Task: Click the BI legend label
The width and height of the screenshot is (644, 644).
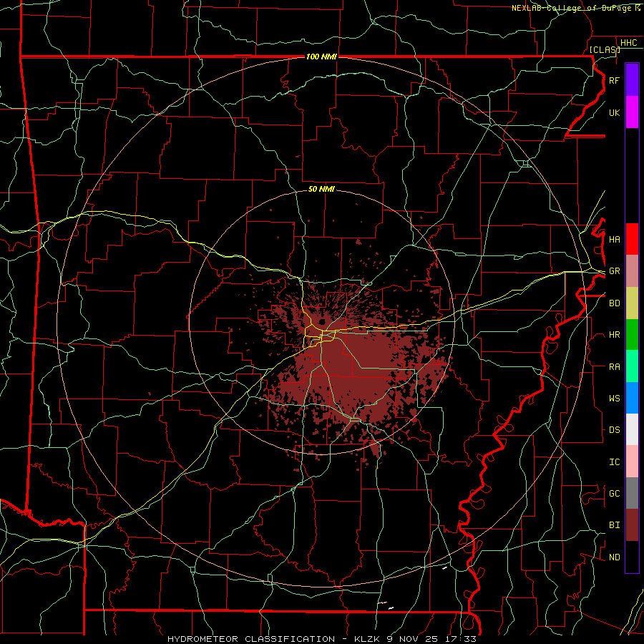Action: 614,525
